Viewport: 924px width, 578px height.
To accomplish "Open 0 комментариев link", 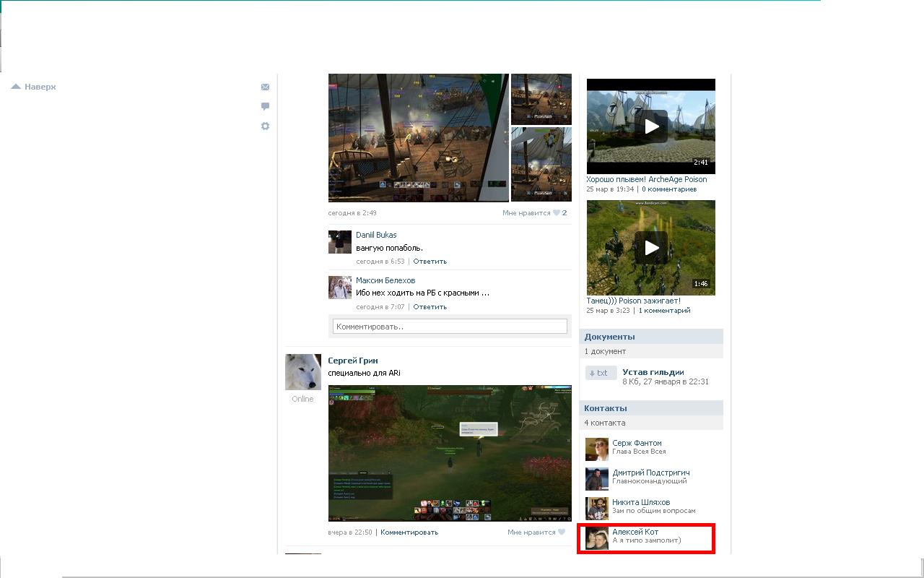I will [x=669, y=189].
